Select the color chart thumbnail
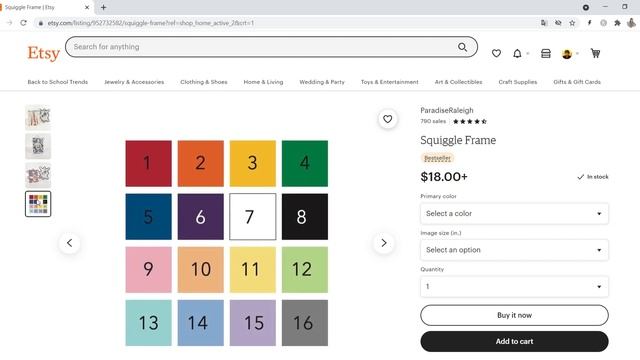Screen dimensions: 640x360 coord(38,204)
